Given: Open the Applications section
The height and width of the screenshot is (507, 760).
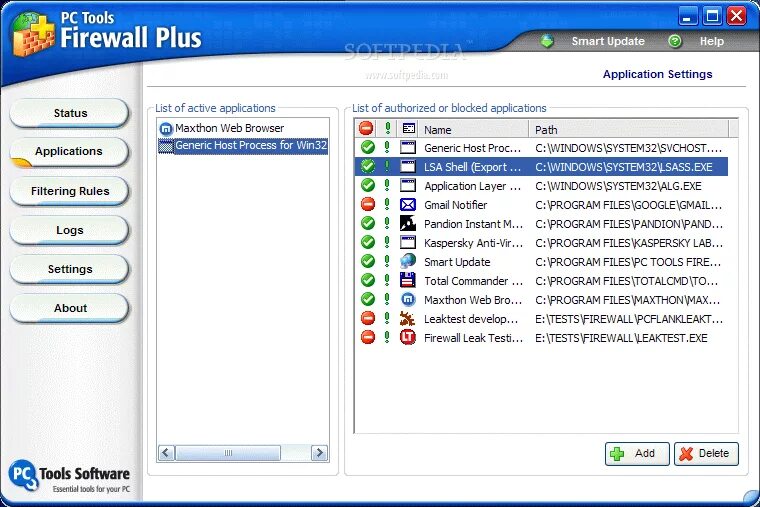Looking at the screenshot, I should (69, 152).
